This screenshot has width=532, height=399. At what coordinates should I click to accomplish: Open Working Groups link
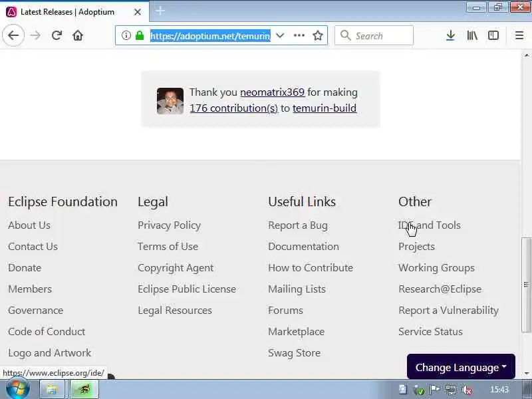(x=437, y=268)
